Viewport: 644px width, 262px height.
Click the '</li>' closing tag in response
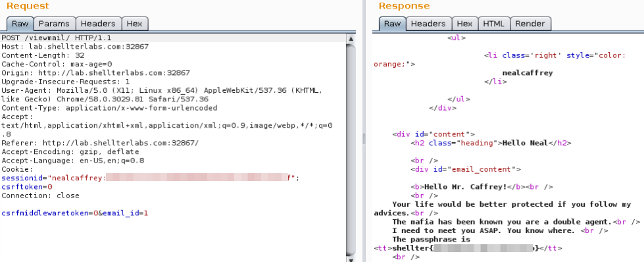[495, 82]
